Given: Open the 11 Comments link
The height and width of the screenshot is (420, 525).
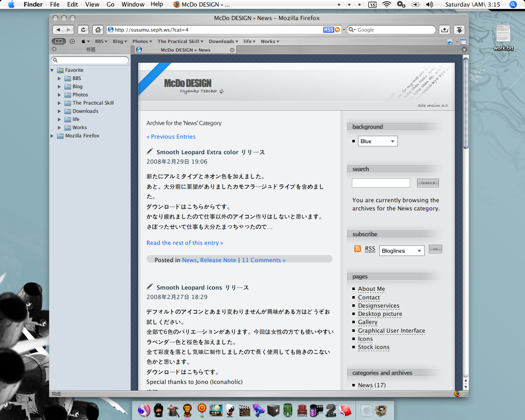Looking at the screenshot, I should (x=263, y=260).
